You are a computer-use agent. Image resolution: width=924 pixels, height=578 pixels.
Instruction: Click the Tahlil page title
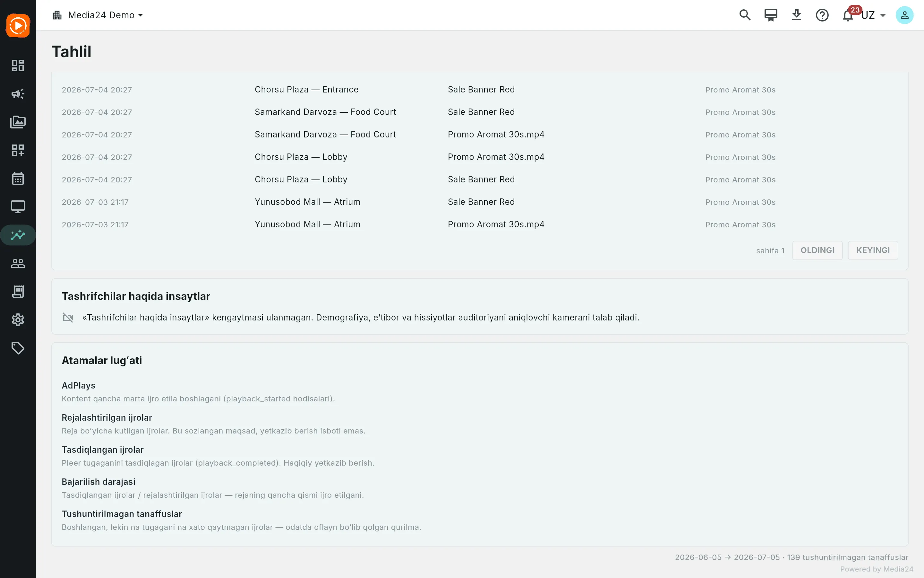[x=72, y=52]
